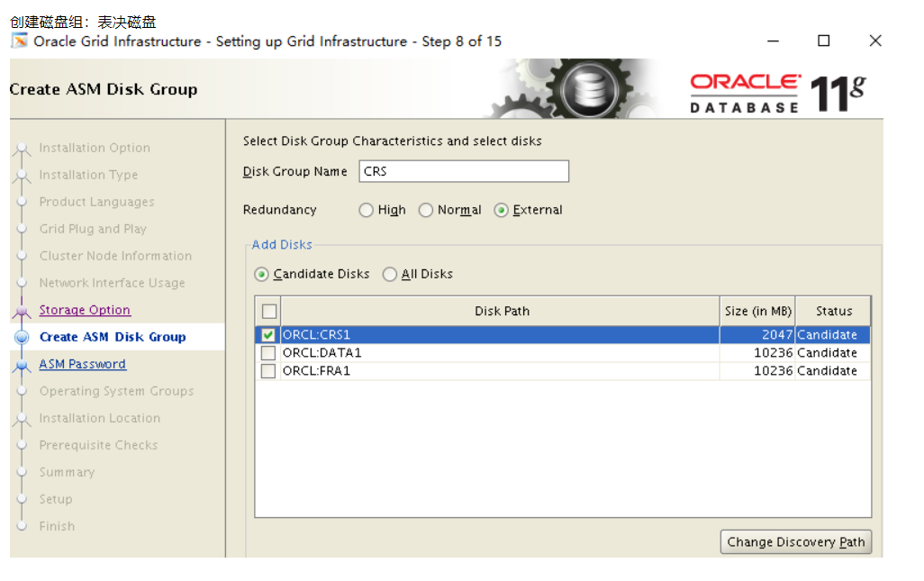Go to the ASM Password step link

click(x=83, y=364)
